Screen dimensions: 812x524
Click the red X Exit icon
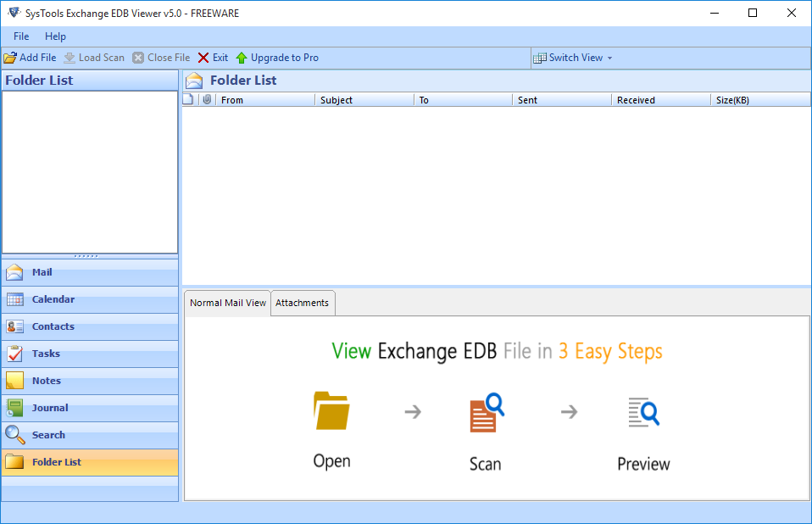[x=203, y=58]
